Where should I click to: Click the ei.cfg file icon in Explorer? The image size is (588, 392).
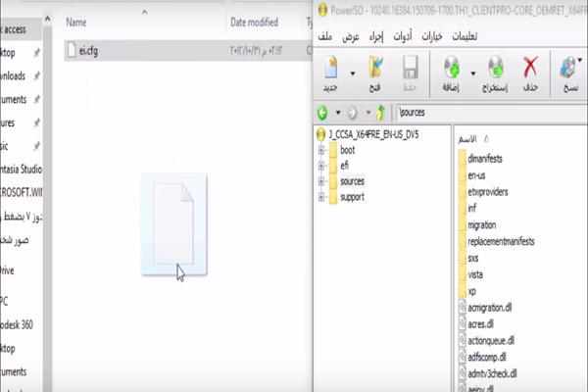coord(72,50)
